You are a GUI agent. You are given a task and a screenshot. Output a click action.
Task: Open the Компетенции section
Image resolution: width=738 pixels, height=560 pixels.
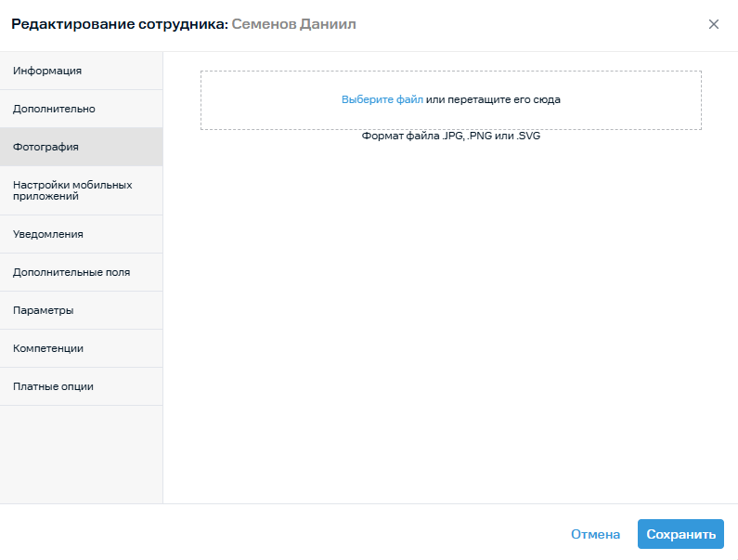click(x=48, y=348)
